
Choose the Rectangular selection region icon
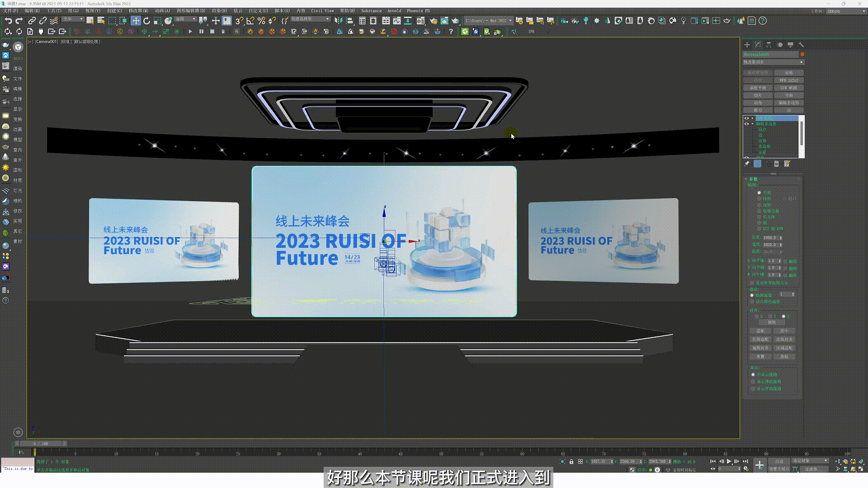pos(112,21)
